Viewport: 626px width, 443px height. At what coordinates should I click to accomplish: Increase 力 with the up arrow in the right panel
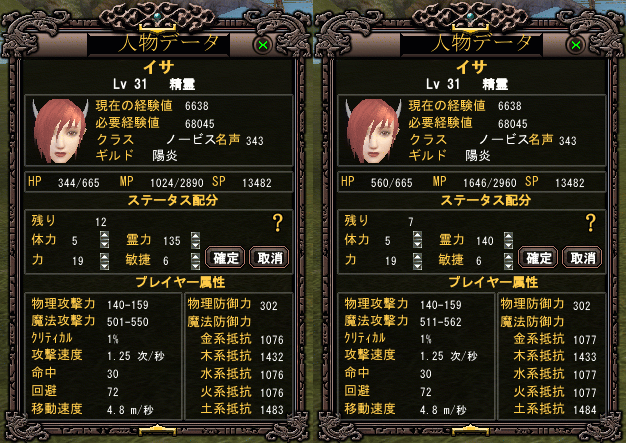417,257
